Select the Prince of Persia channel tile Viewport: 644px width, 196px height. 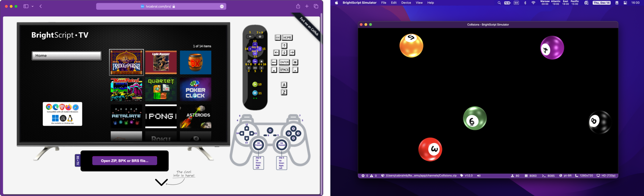point(127,62)
